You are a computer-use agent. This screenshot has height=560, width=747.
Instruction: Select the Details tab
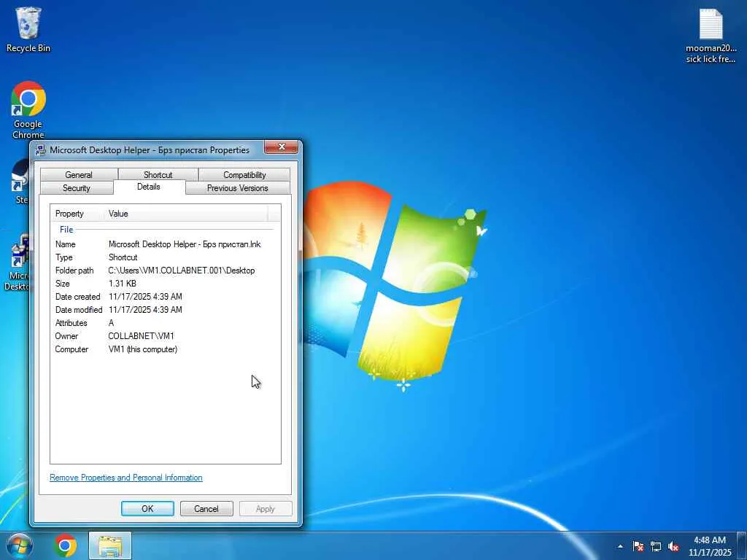point(149,187)
